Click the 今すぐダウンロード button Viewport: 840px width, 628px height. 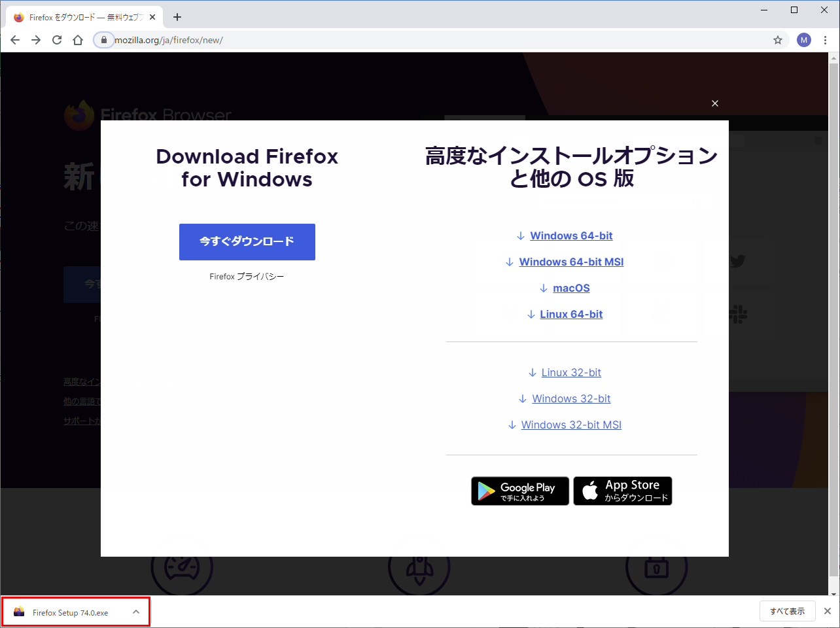pos(247,242)
